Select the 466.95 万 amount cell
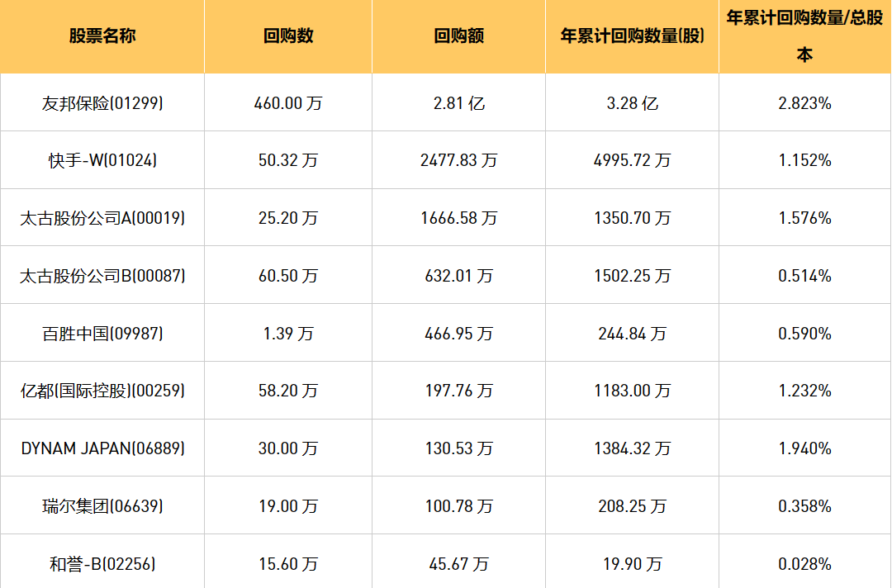This screenshot has height=588, width=892. pos(458,334)
